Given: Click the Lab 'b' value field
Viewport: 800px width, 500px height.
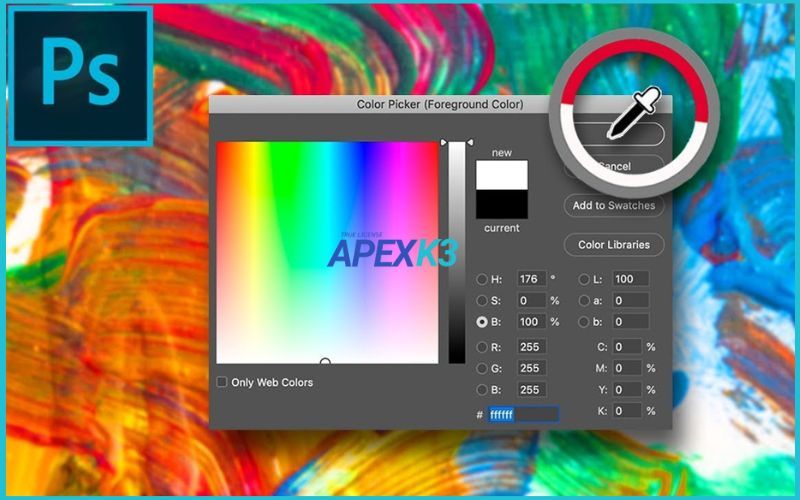Looking at the screenshot, I should [x=631, y=322].
